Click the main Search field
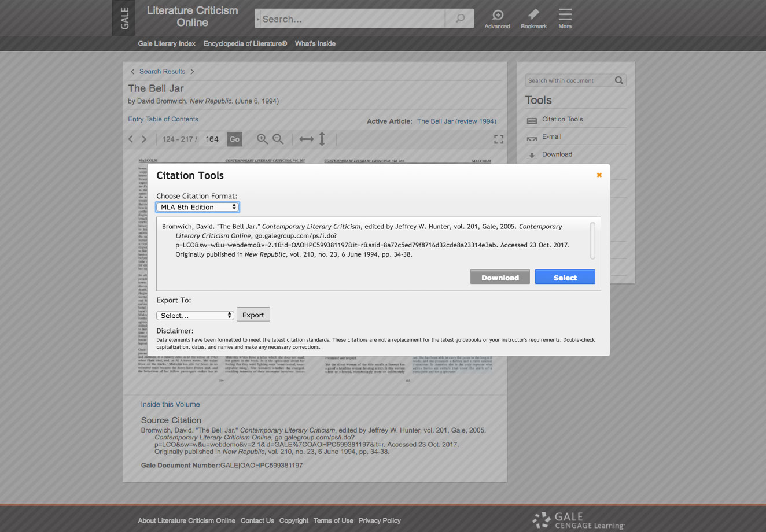Screen dimensions: 766x532 pyautogui.click(x=350, y=19)
